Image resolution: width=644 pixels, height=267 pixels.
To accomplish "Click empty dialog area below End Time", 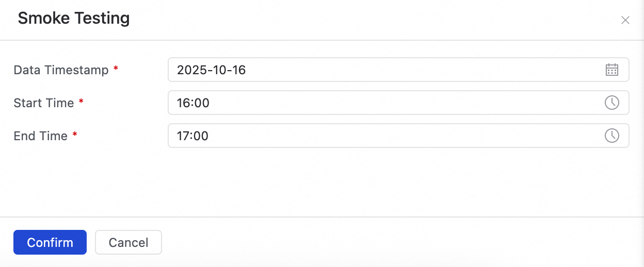I will 322,183.
